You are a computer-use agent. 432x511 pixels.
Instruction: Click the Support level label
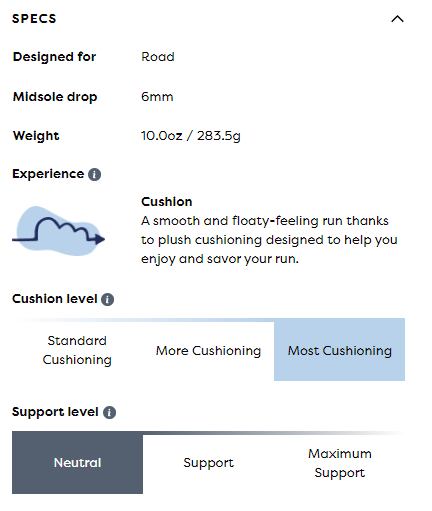tap(55, 412)
